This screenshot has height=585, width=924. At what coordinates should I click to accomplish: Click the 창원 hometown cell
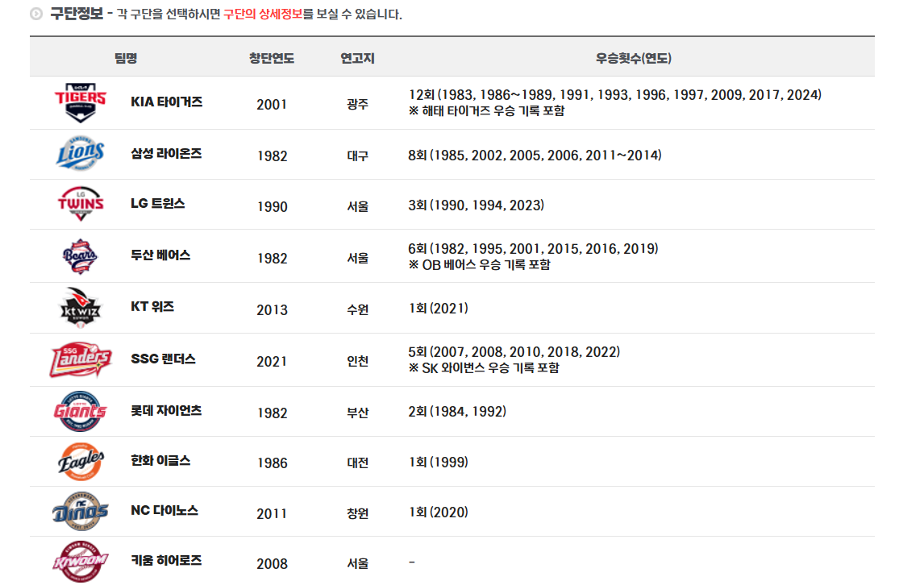[357, 514]
